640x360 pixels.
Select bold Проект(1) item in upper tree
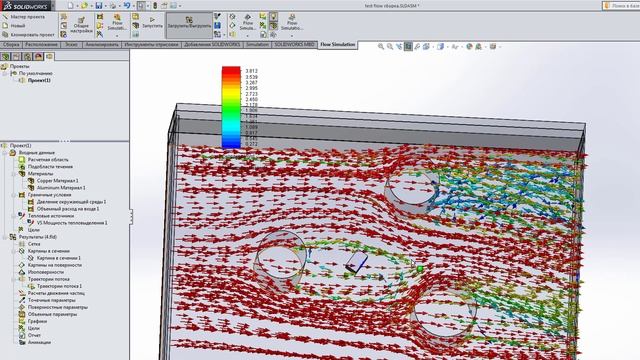point(39,80)
